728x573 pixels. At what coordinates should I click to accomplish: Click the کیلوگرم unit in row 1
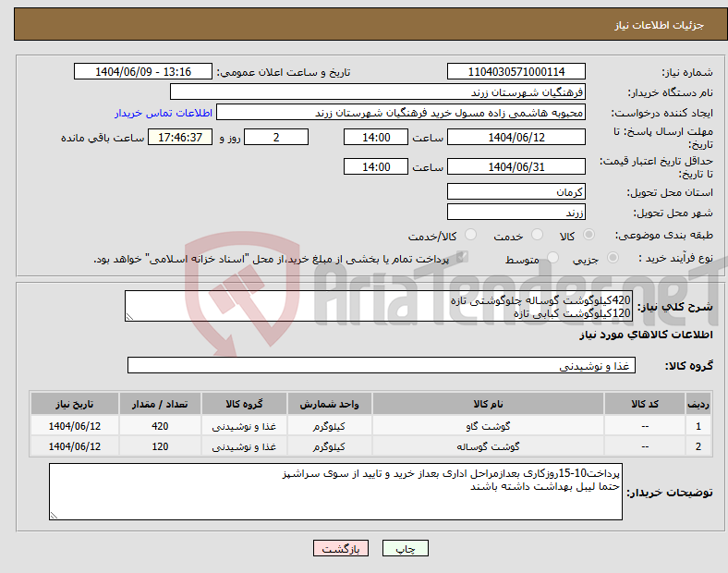point(329,426)
